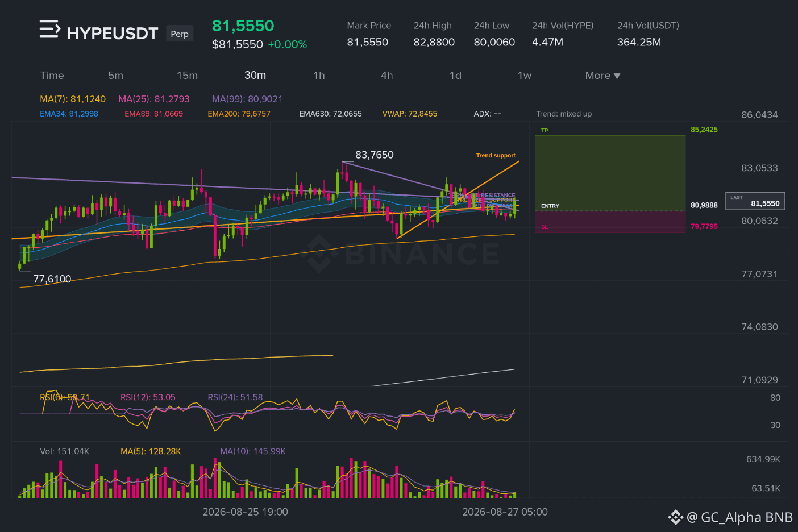Image resolution: width=798 pixels, height=532 pixels.
Task: Click the MA(25) indicator value
Action: tap(154, 99)
